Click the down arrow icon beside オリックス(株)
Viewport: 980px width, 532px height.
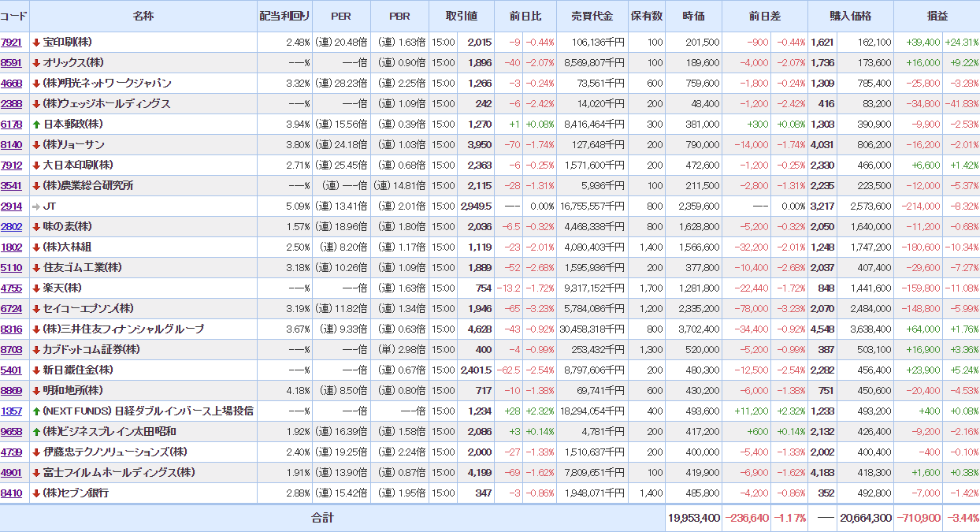pos(36,63)
